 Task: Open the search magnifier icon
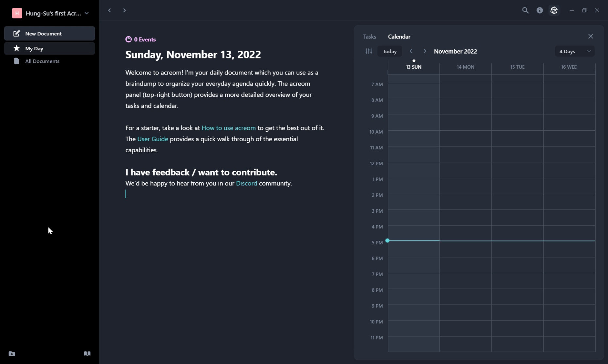525,10
